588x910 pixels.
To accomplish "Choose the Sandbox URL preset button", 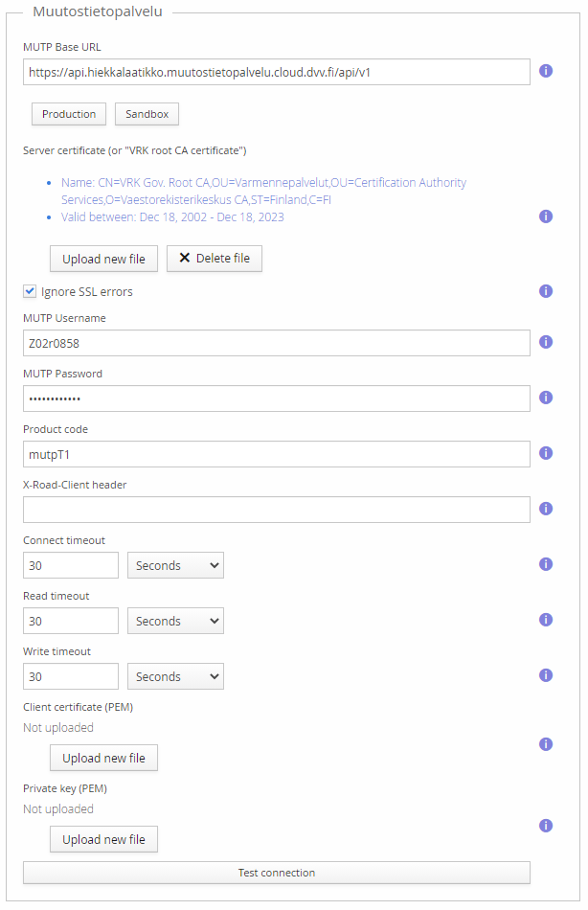I will coord(147,114).
